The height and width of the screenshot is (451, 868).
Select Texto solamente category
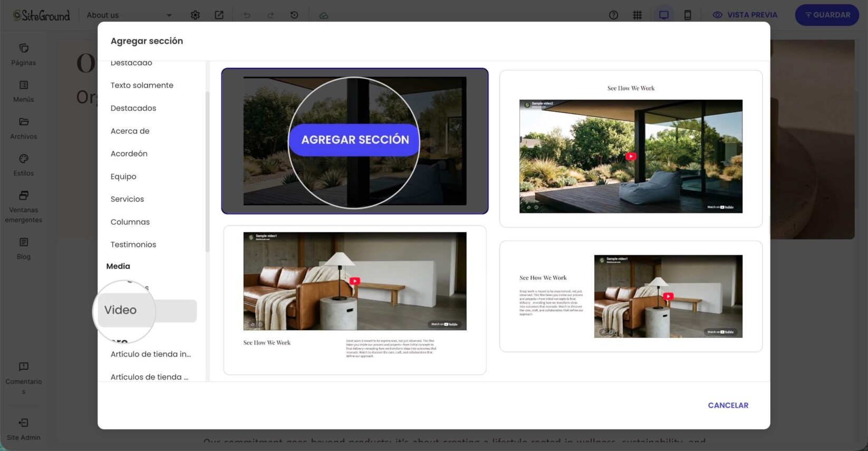[142, 85]
